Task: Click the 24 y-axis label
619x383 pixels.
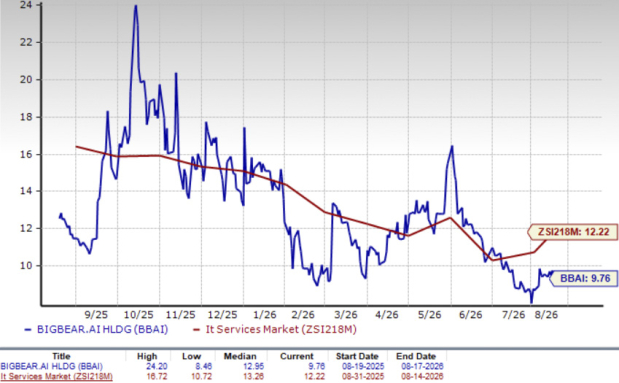Action: (26, 5)
